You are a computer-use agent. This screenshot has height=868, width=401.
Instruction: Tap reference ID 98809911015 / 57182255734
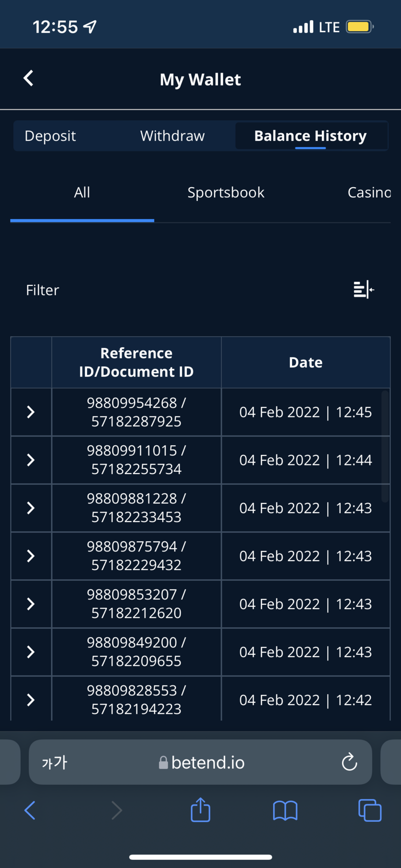tap(136, 460)
